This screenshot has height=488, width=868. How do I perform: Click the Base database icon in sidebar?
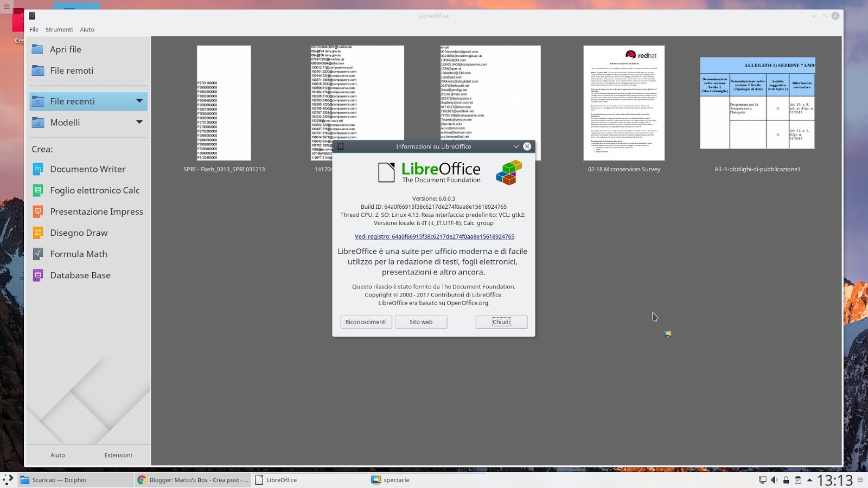click(38, 275)
